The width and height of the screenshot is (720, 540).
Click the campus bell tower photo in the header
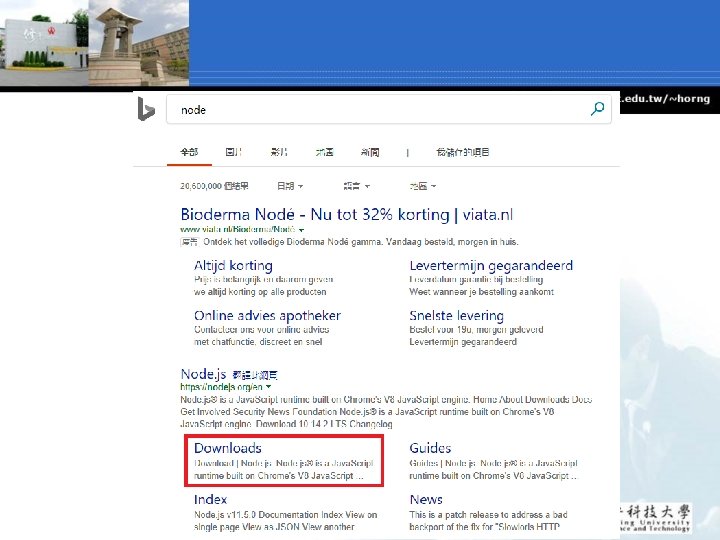(x=138, y=43)
